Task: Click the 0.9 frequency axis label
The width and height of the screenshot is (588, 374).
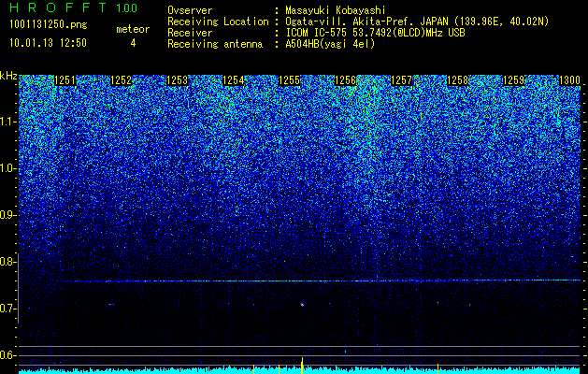Action: pos(7,215)
